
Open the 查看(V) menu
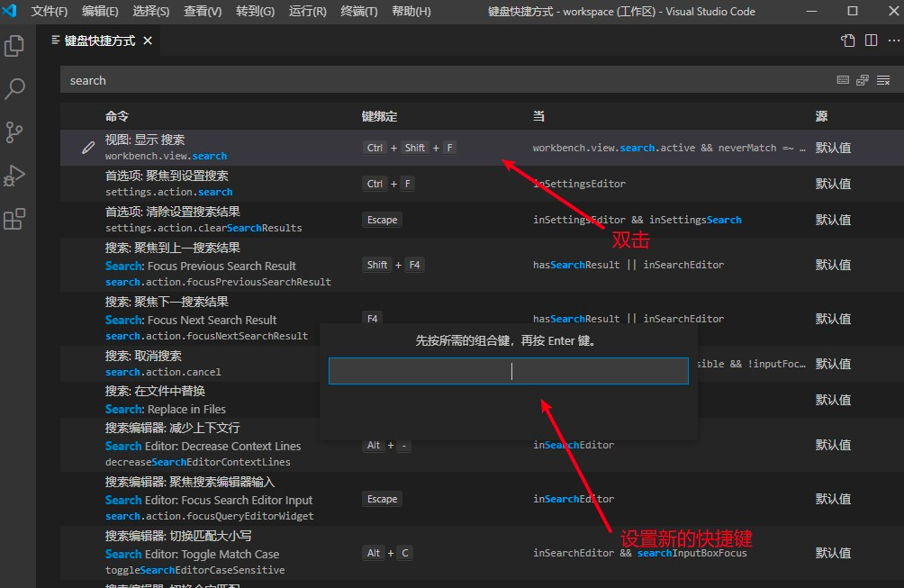click(203, 12)
